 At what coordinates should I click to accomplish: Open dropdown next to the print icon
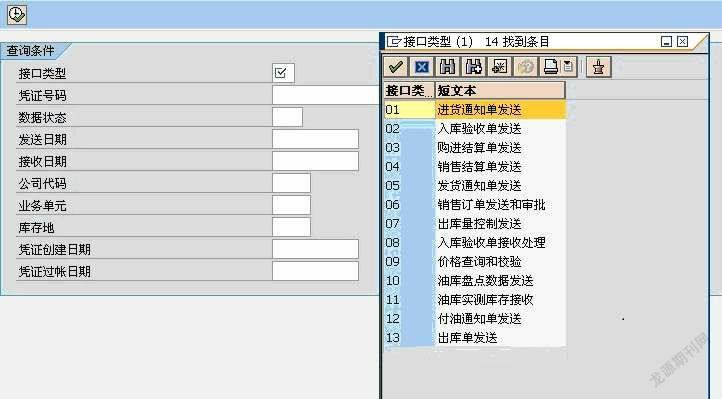click(569, 67)
